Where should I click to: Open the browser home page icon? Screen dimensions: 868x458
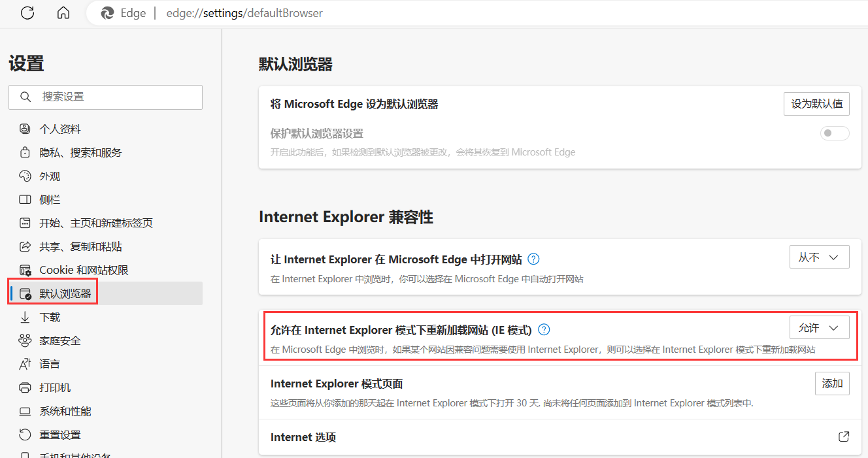coord(63,12)
